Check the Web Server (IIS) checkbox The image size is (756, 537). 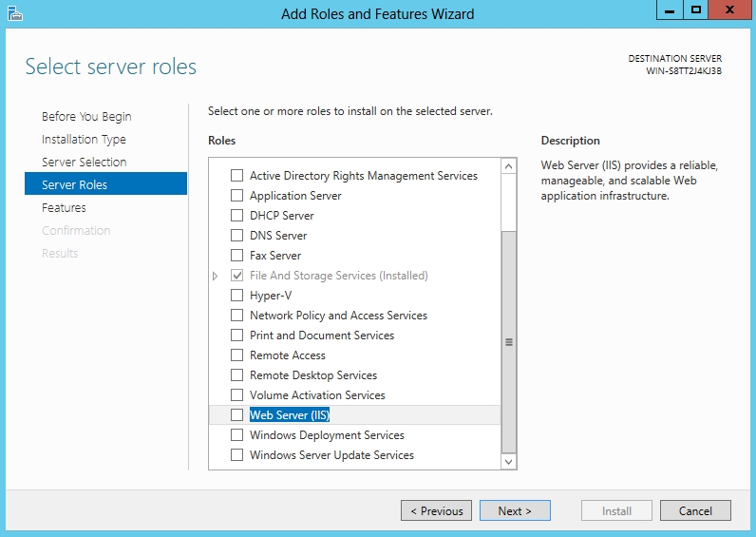237,415
